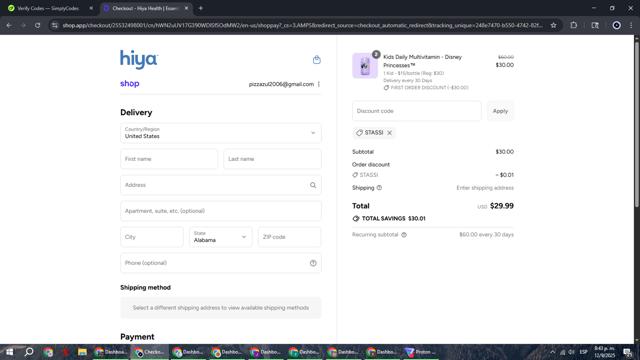
Task: Focus the Apartment, suite, etc. field
Action: [221, 211]
